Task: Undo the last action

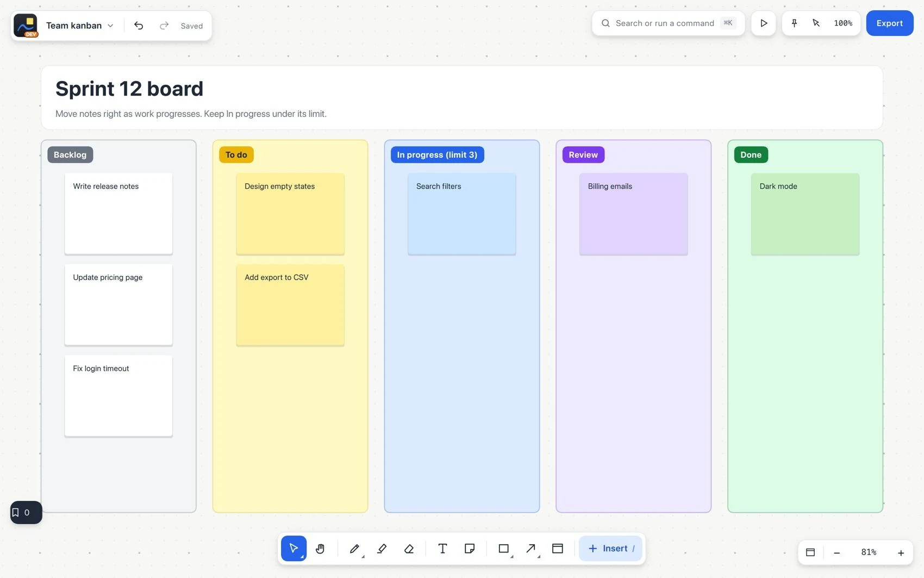Action: tap(139, 26)
